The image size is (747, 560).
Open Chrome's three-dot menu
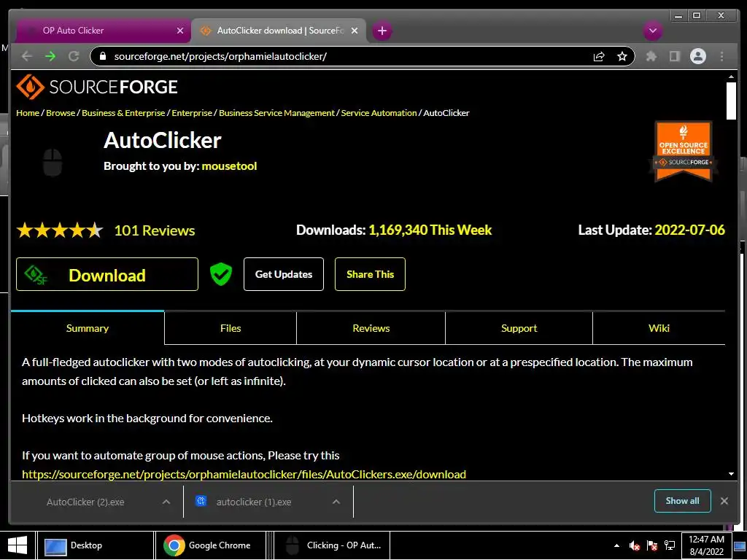point(721,56)
